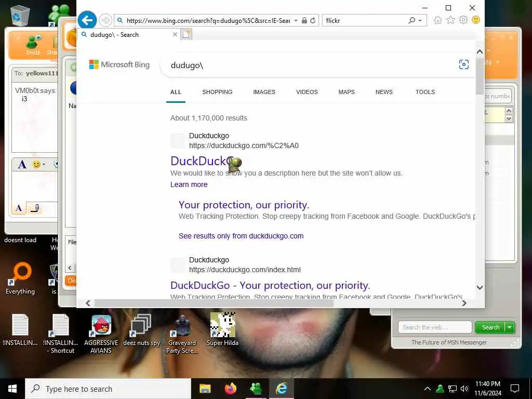Click the duckduckgo.com/index.html URL text
This screenshot has height=399, width=532.
tap(245, 270)
